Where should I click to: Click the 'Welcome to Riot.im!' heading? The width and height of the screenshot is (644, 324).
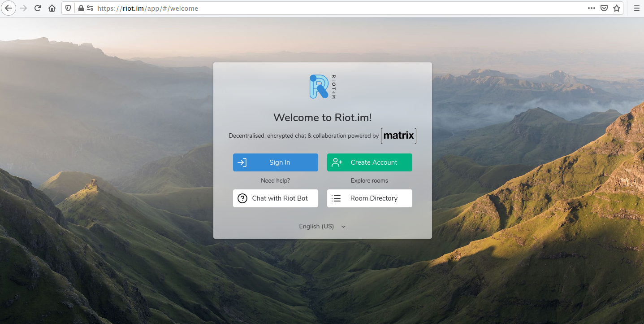coord(323,118)
